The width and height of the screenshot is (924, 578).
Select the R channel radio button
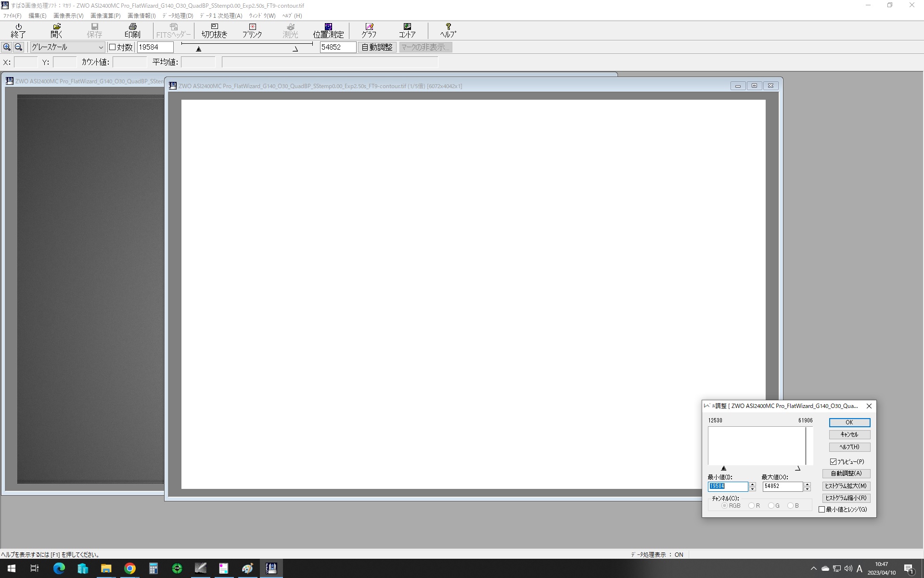751,506
